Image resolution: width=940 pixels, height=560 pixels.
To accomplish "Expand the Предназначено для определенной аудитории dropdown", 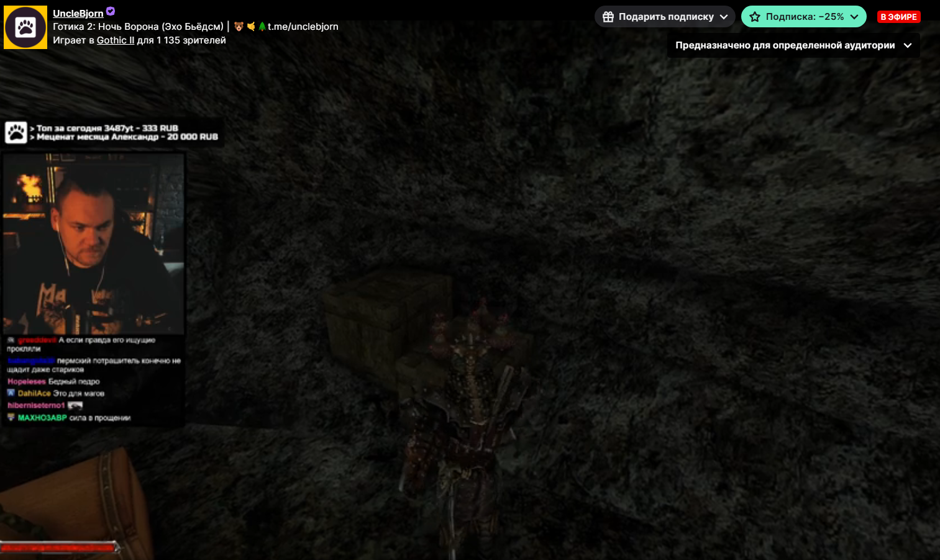I will (x=793, y=45).
